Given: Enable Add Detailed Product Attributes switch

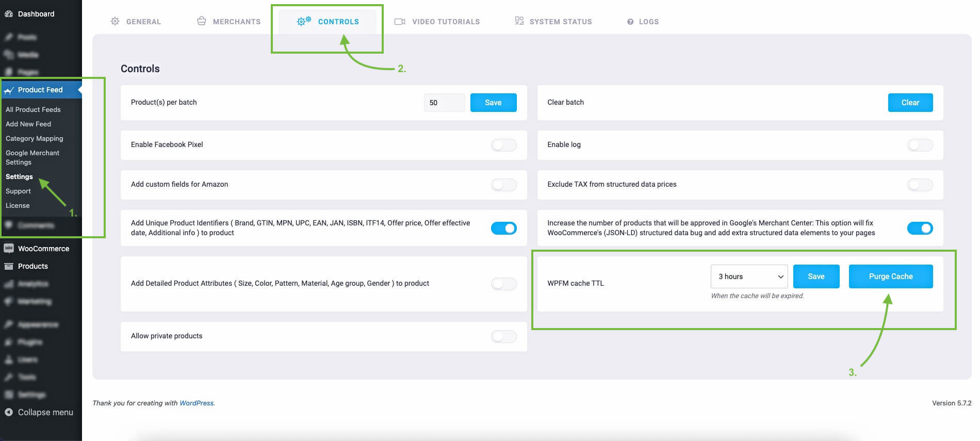Looking at the screenshot, I should 504,284.
